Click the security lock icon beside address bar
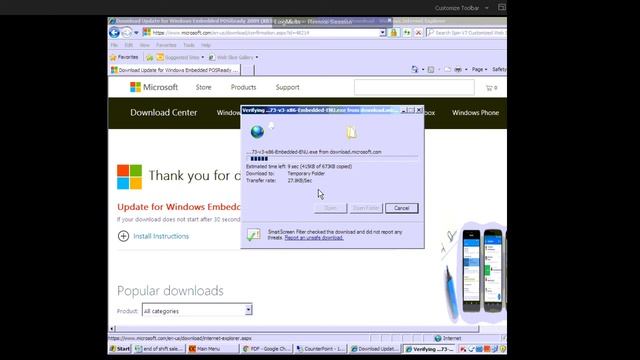Image resolution: width=640 pixels, height=360 pixels. tap(394, 33)
